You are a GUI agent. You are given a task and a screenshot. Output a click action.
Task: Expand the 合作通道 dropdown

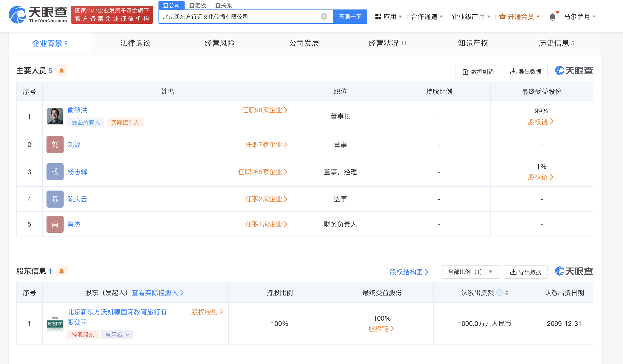pos(427,17)
